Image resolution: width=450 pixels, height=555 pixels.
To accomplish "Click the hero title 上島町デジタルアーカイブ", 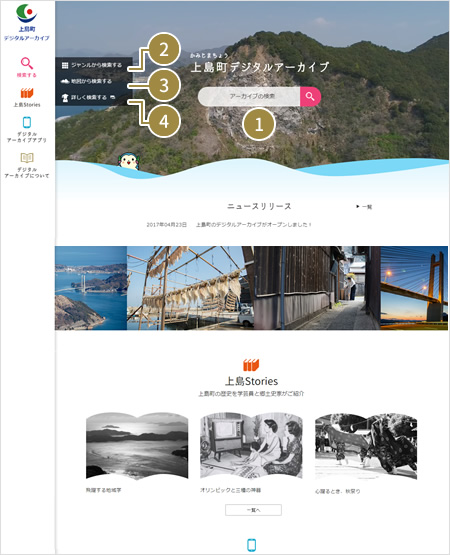I will [x=260, y=67].
